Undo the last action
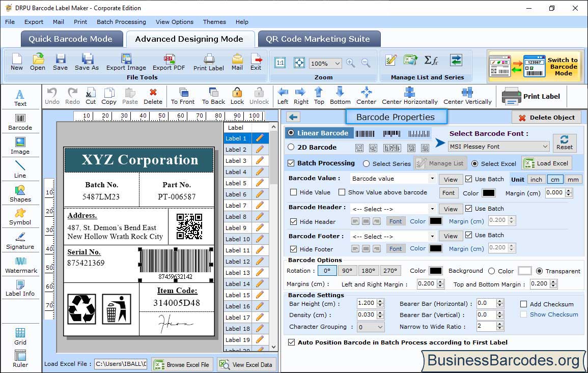 click(x=52, y=96)
